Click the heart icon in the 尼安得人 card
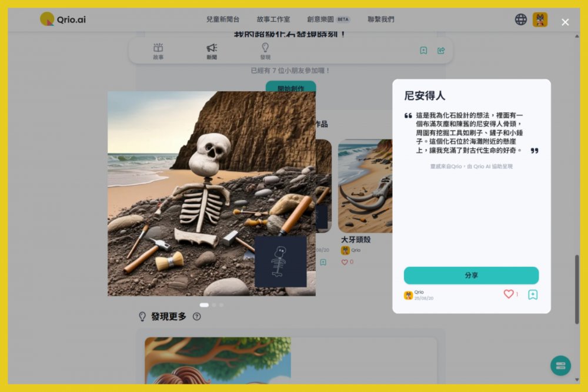Image resolution: width=588 pixels, height=392 pixels. coord(509,294)
